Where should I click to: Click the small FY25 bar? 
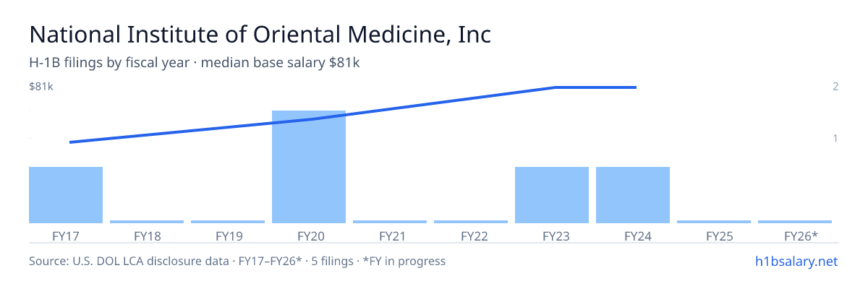[x=714, y=222]
